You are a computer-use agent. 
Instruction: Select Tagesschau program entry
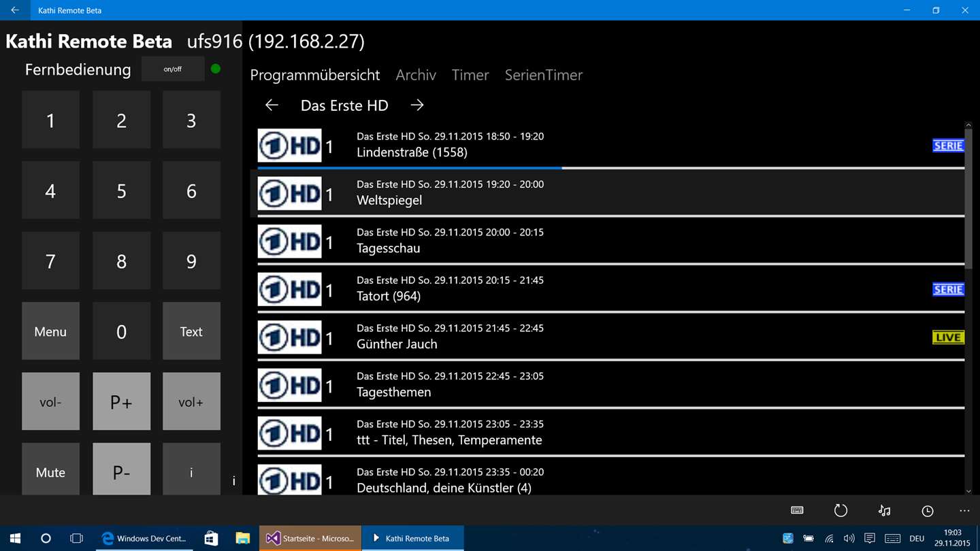tap(608, 241)
